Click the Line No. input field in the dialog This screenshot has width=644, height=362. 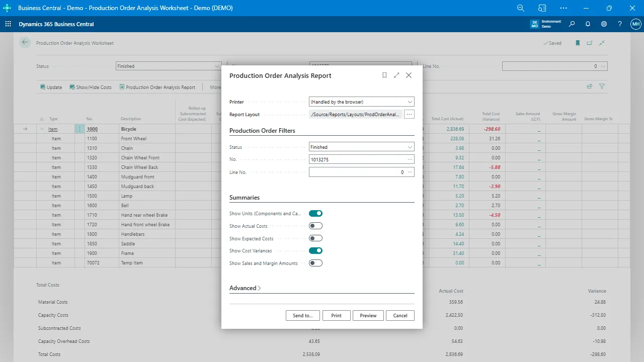[x=357, y=172]
